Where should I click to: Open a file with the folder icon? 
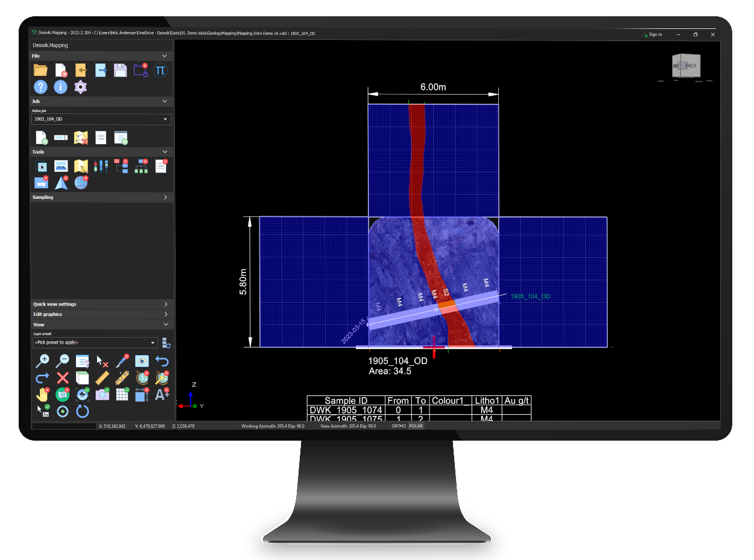pos(40,70)
